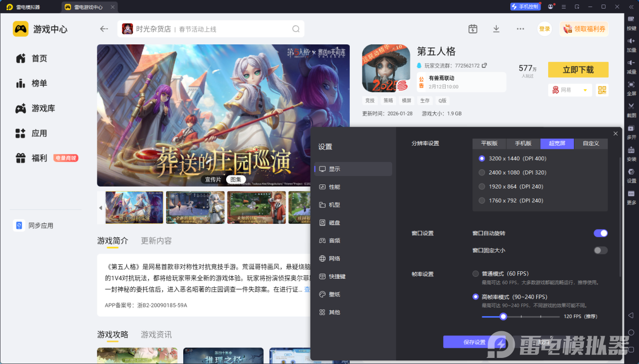This screenshot has width=639, height=364.
Task: Click the 登录 login button
Action: click(x=545, y=29)
